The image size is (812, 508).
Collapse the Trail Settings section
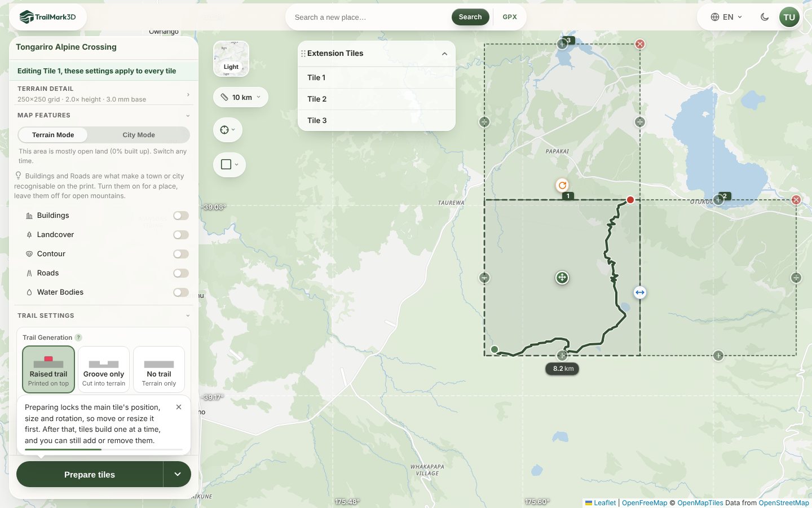104,316
